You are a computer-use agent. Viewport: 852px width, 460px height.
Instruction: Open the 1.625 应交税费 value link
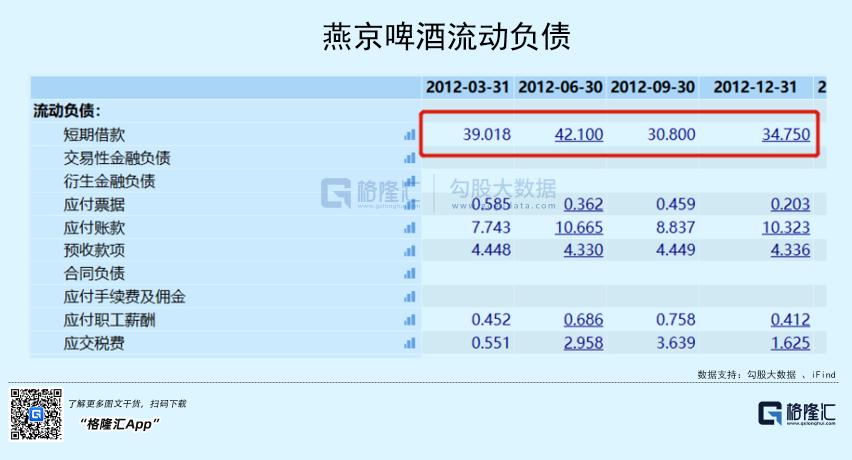(x=790, y=343)
